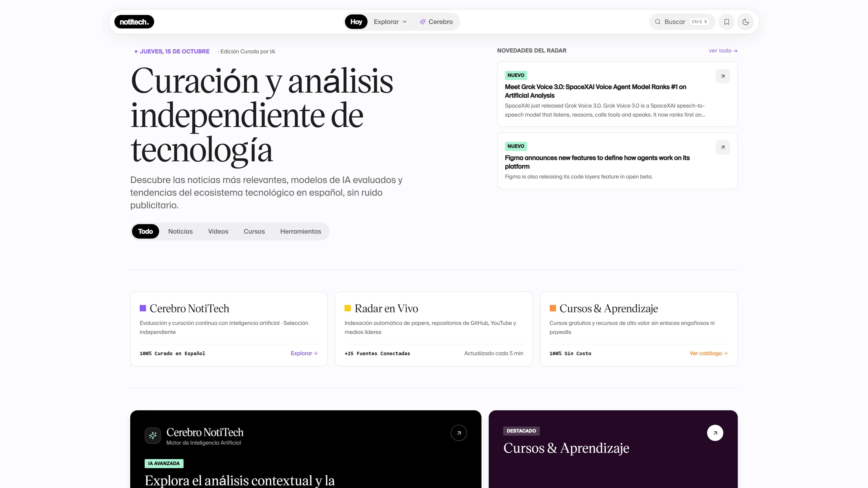Open the Grok Voice 3.0 article arrow icon
868x488 pixels.
coord(722,76)
